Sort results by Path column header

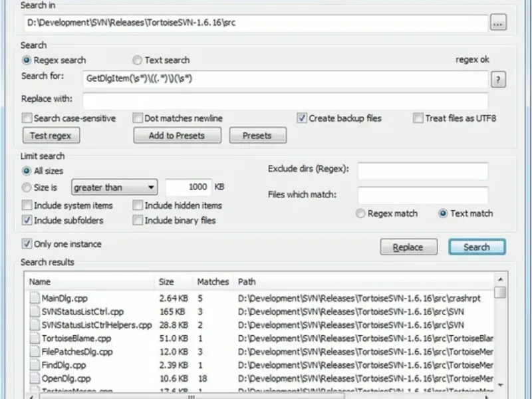(x=364, y=281)
